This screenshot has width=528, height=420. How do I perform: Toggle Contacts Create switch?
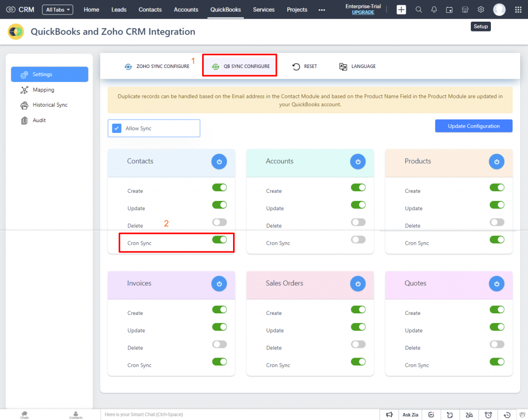pos(220,188)
